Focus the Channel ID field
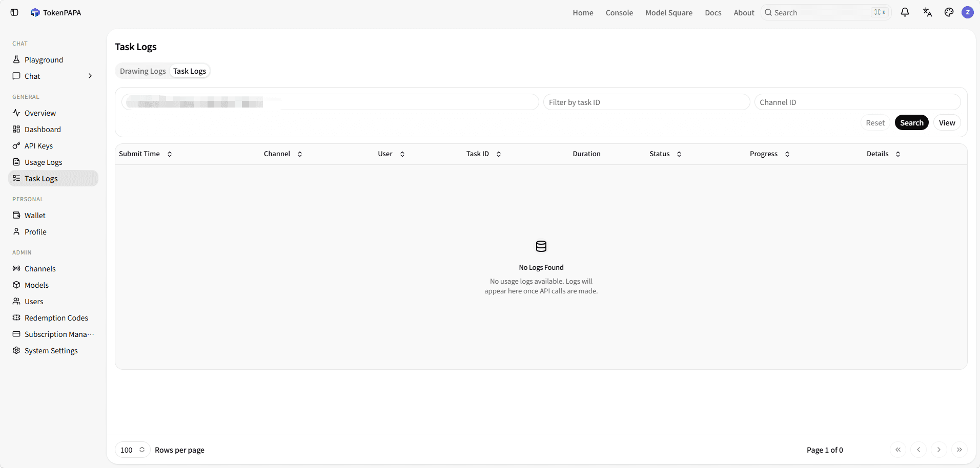Screen dimensions: 980x468 click(x=857, y=102)
